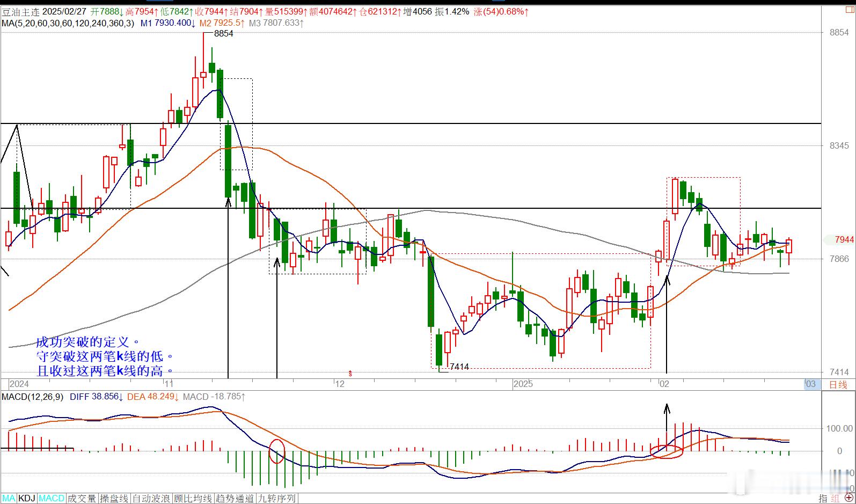Click the M2 7925.5 moving average value
Viewport: 856px width, 504px height.
pyautogui.click(x=222, y=23)
